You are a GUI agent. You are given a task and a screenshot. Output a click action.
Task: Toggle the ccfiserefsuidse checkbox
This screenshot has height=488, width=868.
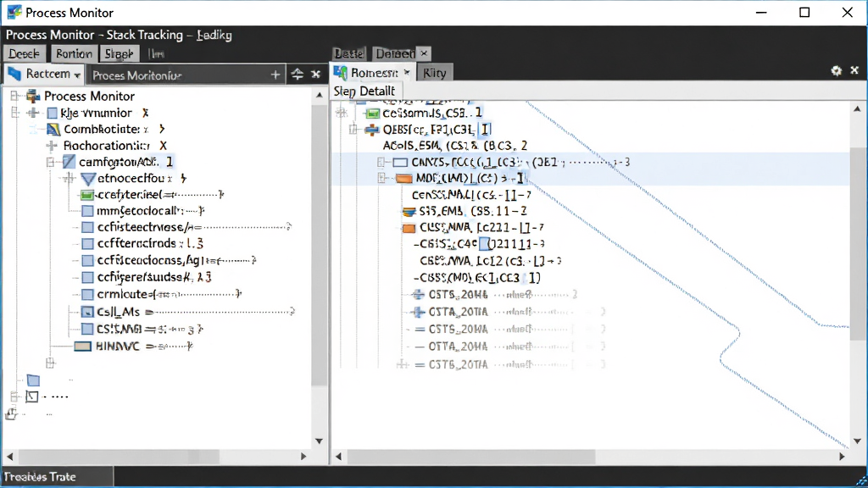pyautogui.click(x=87, y=277)
